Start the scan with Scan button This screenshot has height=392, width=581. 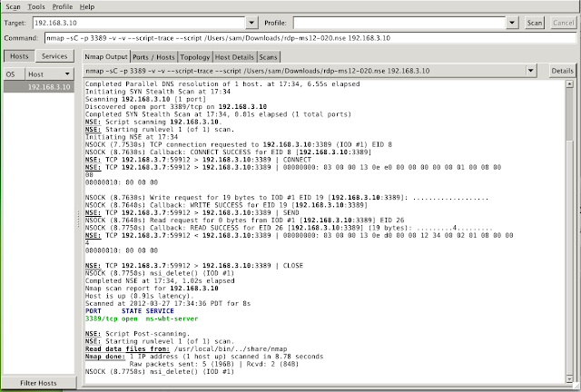pyautogui.click(x=535, y=23)
